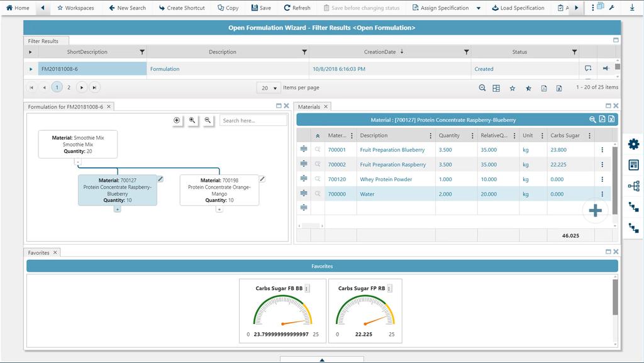Close the Formulation for FM20181008-6 tab
The width and height of the screenshot is (644, 363).
click(x=109, y=107)
